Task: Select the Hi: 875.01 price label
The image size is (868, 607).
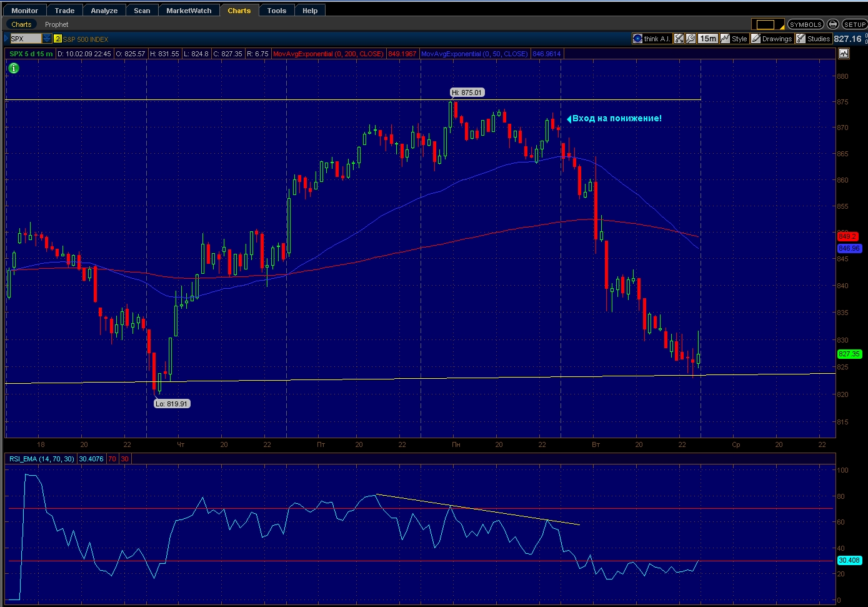Action: pos(467,93)
